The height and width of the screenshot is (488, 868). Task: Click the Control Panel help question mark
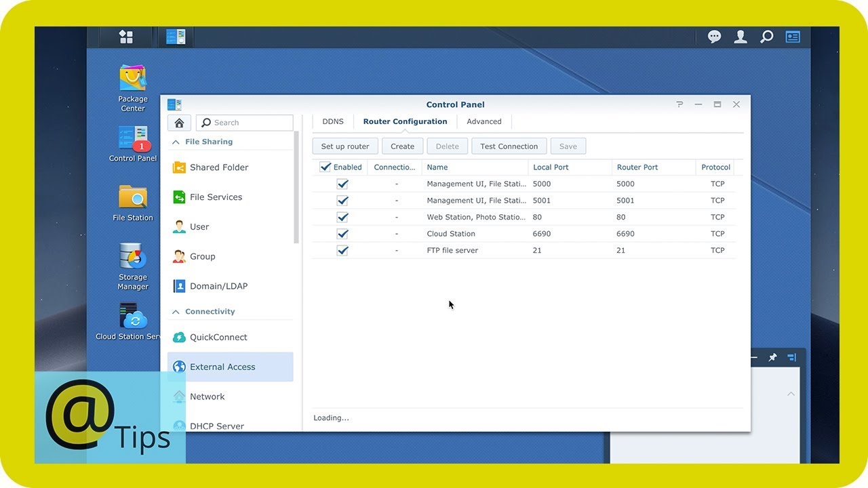679,104
